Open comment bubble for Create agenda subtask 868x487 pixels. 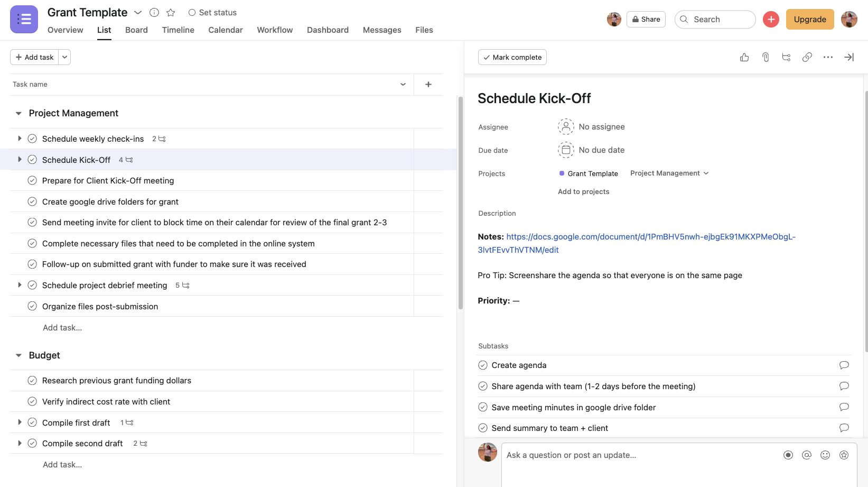[844, 365]
